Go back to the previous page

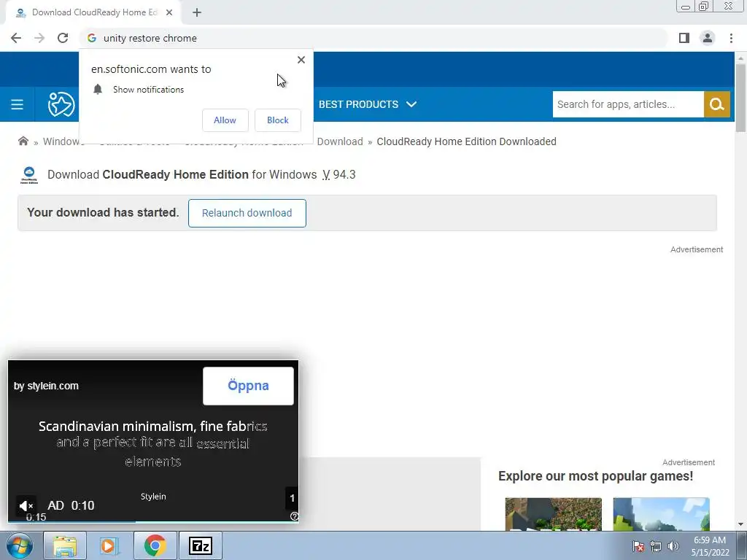pos(16,38)
